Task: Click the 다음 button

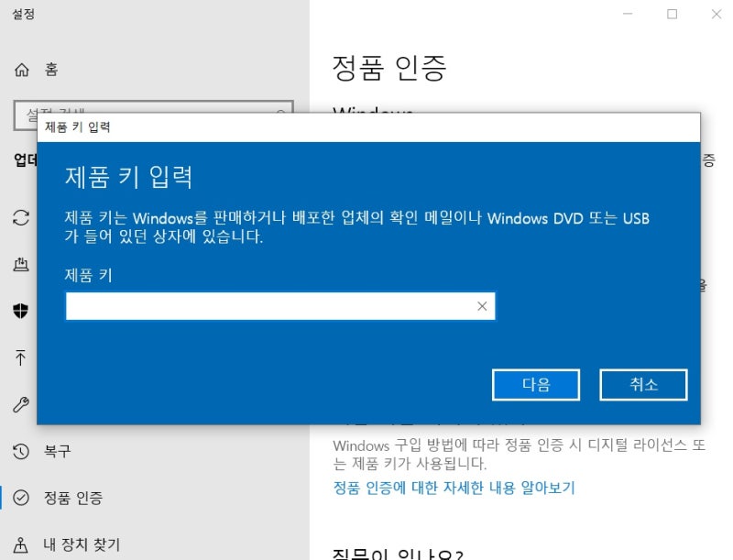Action: (536, 385)
